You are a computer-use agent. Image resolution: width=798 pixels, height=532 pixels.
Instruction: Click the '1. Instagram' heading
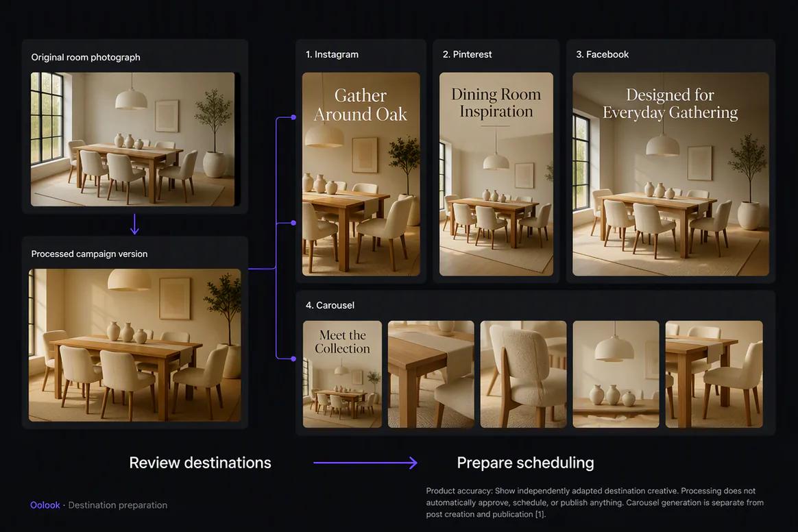pyautogui.click(x=332, y=54)
